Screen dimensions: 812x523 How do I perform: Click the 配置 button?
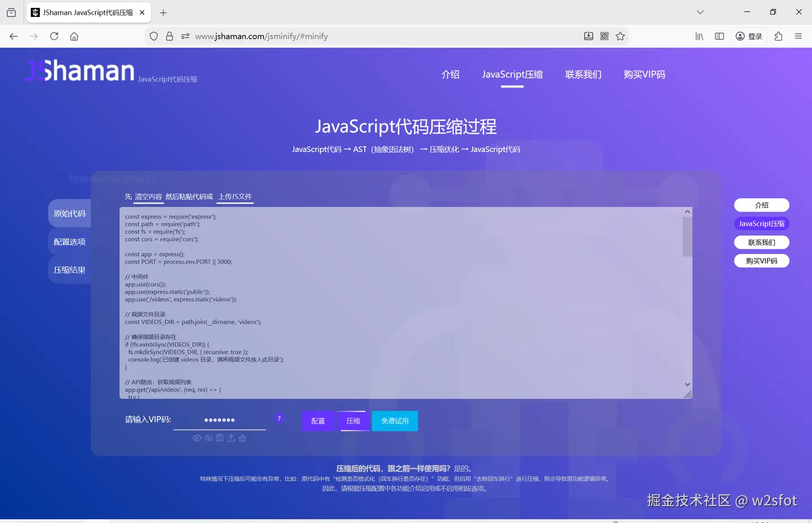coord(318,421)
